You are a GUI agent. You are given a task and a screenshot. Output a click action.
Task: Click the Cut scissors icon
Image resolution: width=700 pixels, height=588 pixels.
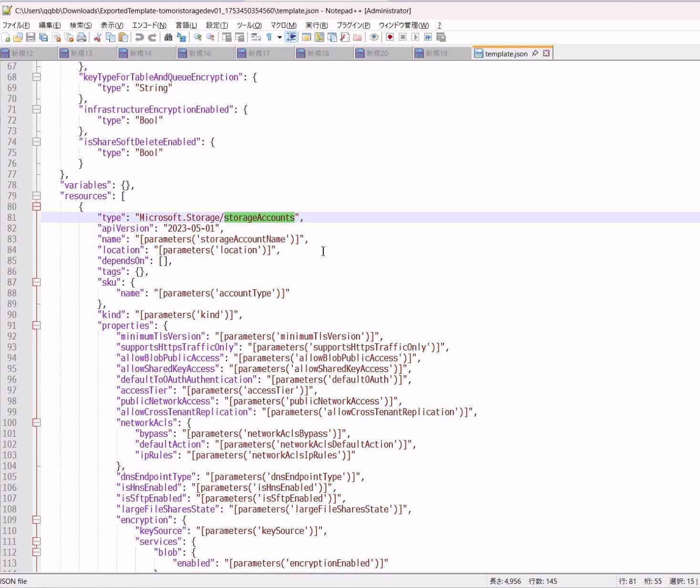click(98, 37)
